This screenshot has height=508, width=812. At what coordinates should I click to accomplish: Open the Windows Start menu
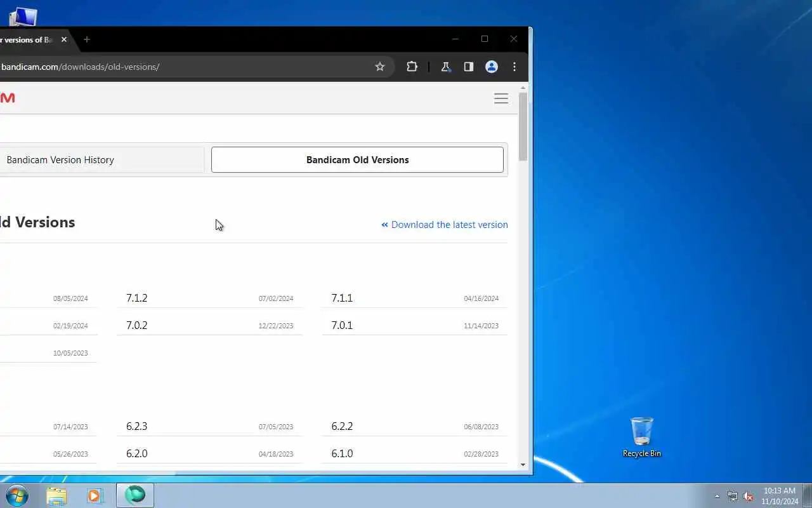pos(17,495)
